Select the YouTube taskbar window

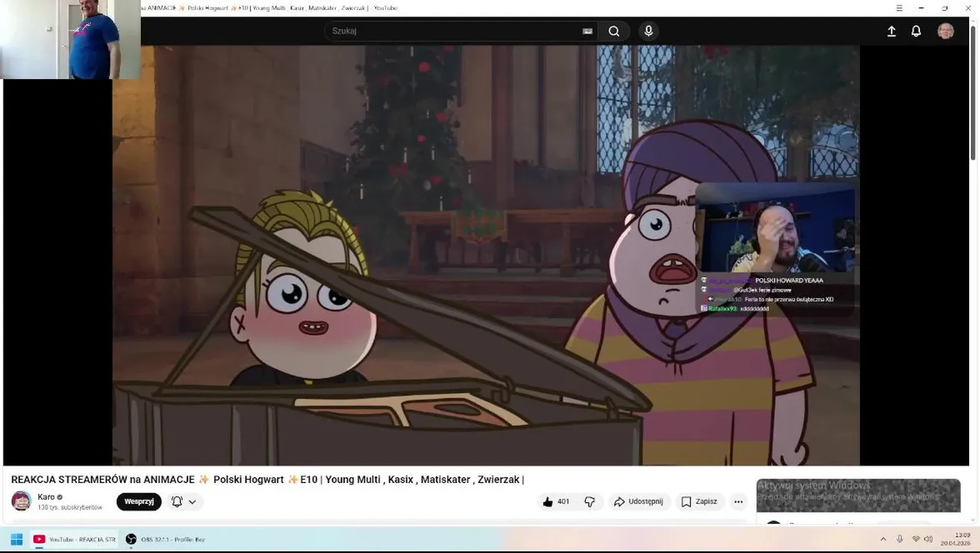pyautogui.click(x=74, y=539)
